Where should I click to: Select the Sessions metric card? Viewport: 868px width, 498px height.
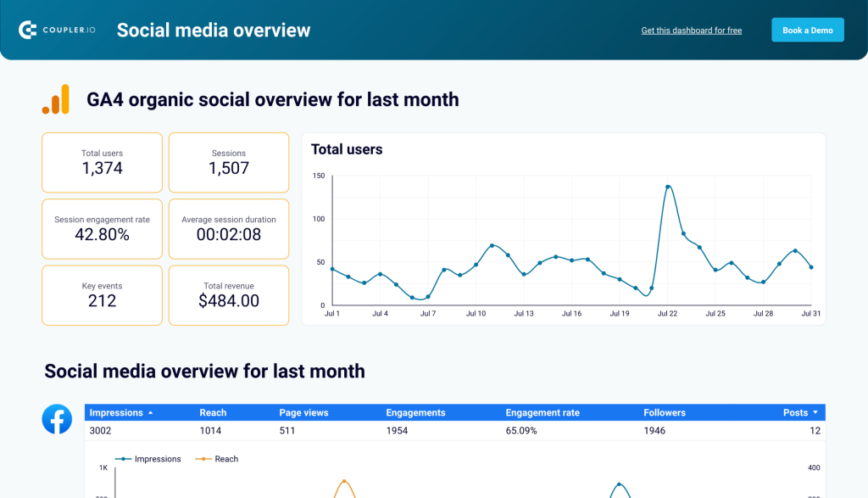pyautogui.click(x=229, y=162)
